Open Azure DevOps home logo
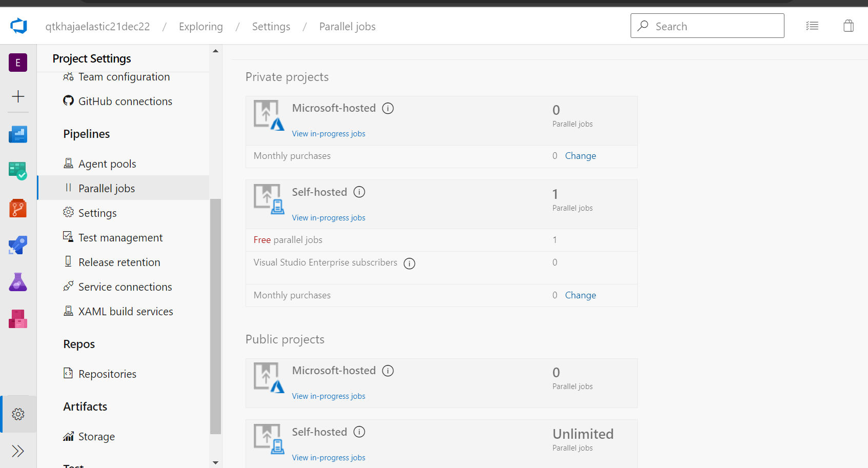Image resolution: width=868 pixels, height=468 pixels. (18, 26)
